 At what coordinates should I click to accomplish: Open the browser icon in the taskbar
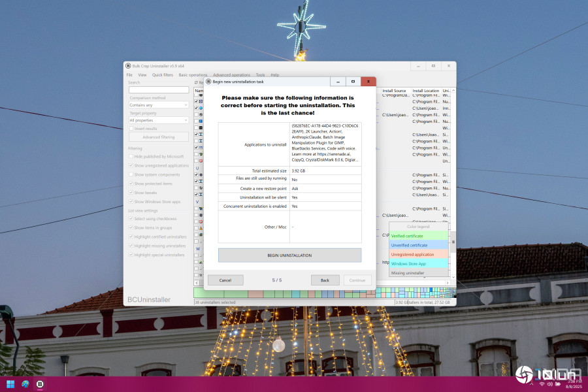click(25, 384)
